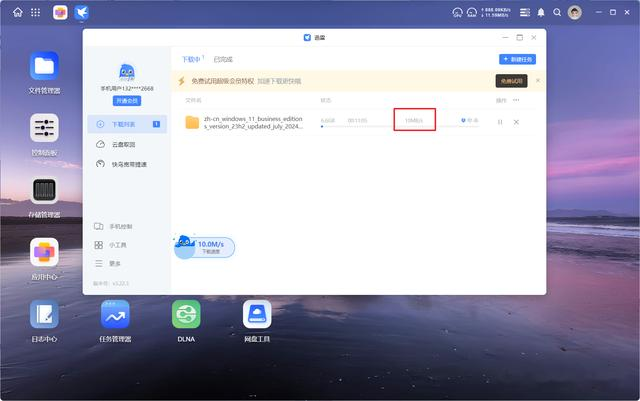The height and width of the screenshot is (401, 640).
Task: Open 手机控制 in sidebar
Action: point(113,226)
